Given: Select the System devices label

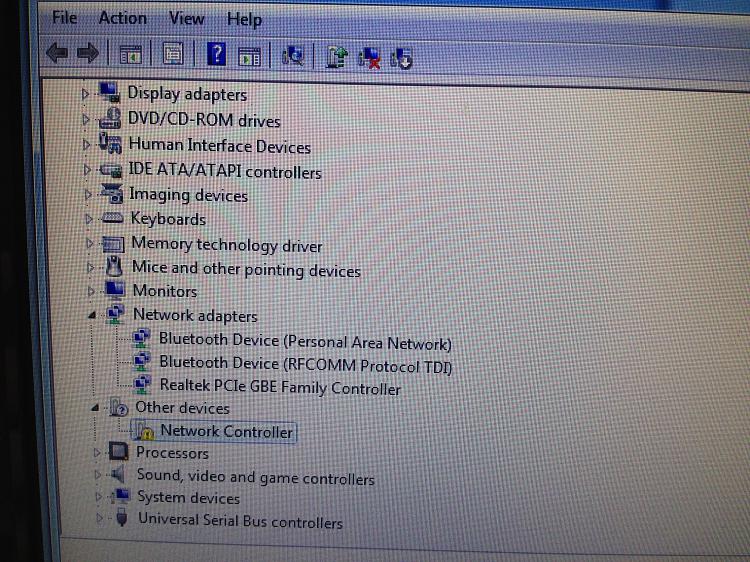Looking at the screenshot, I should tap(188, 497).
